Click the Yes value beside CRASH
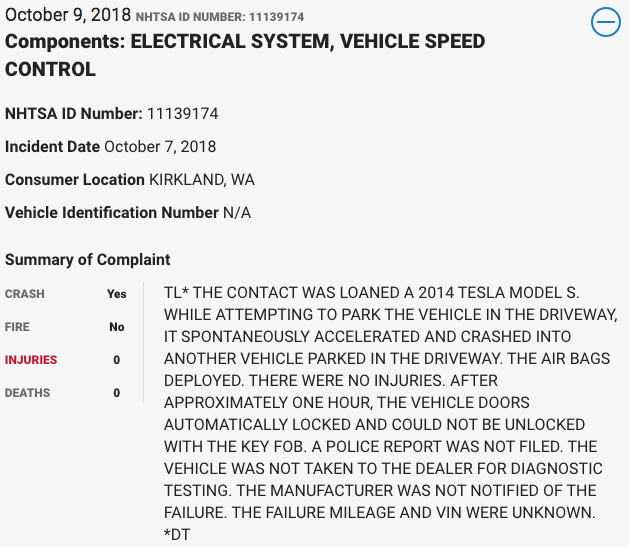This screenshot has height=547, width=629. (x=117, y=295)
